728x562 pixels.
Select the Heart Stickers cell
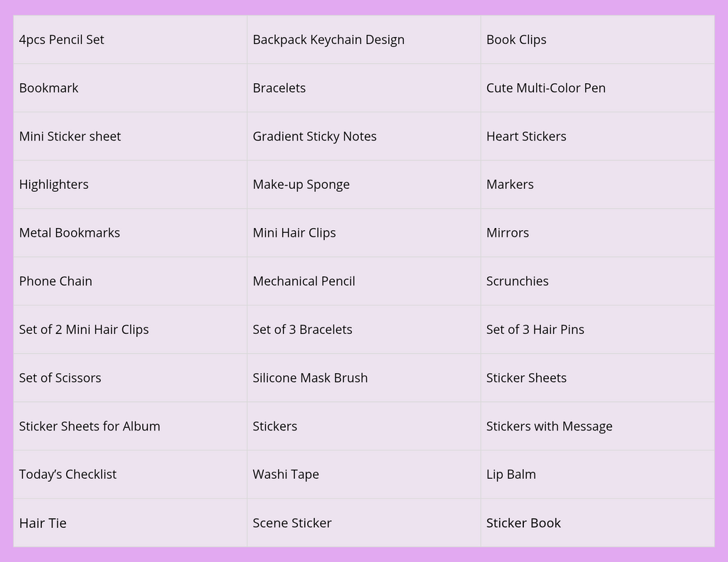coord(597,136)
